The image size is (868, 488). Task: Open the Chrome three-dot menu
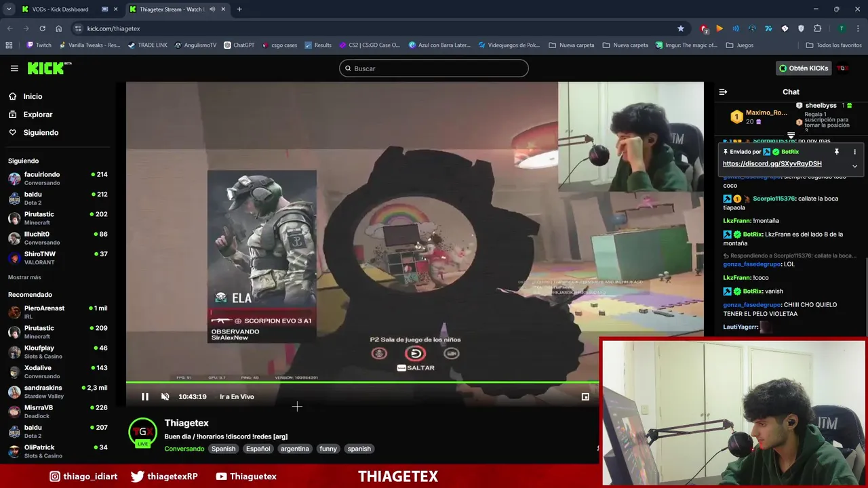pos(858,28)
